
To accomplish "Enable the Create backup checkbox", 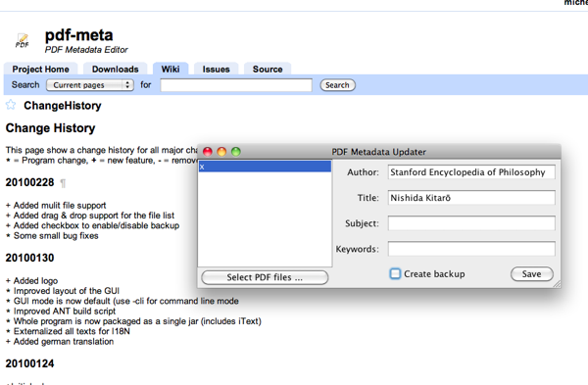I will click(x=395, y=273).
